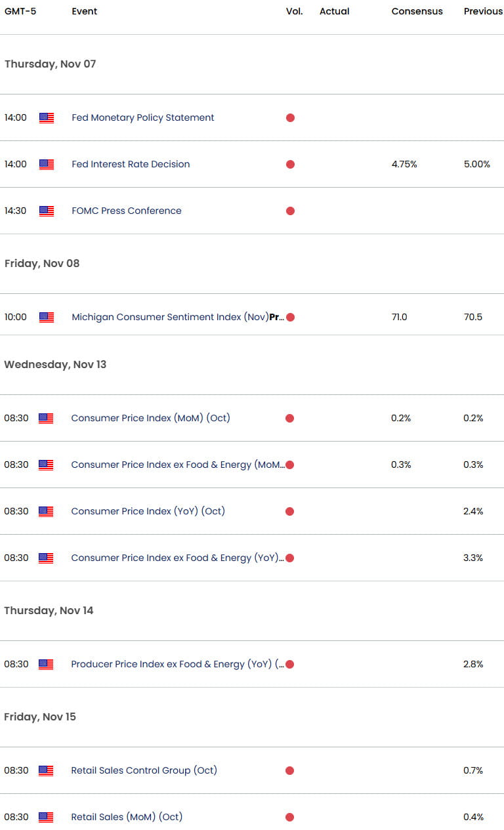504x830 pixels.
Task: Click the US flag next to Fed Interest Rate Decision
Action: click(x=46, y=165)
